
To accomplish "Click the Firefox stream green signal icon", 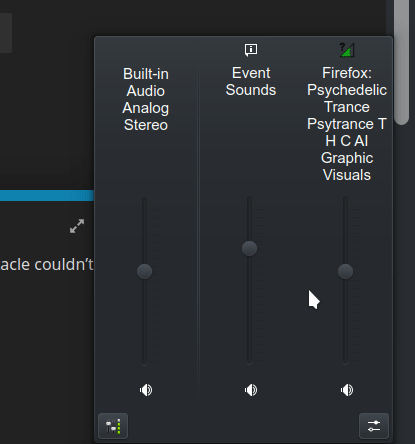I will pos(347,50).
